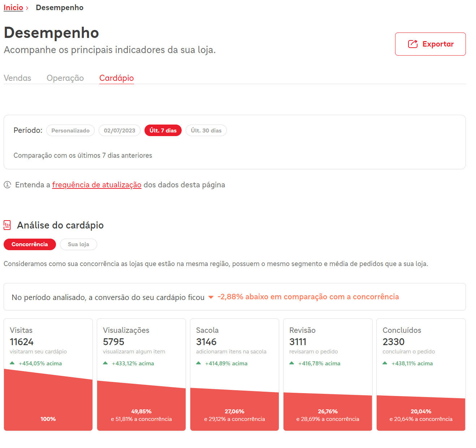Select the Concorrência toggle pill
The width and height of the screenshot is (476, 448).
tap(30, 244)
